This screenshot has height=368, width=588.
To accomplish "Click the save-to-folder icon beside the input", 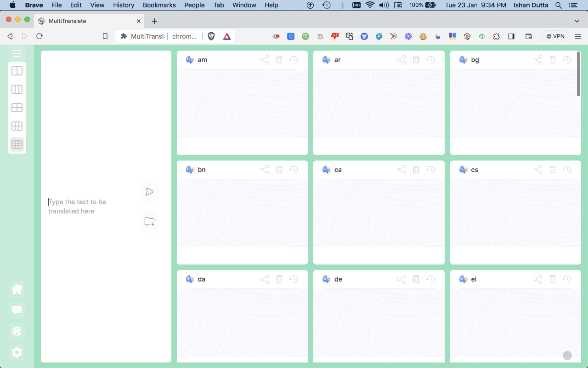I will (x=149, y=221).
